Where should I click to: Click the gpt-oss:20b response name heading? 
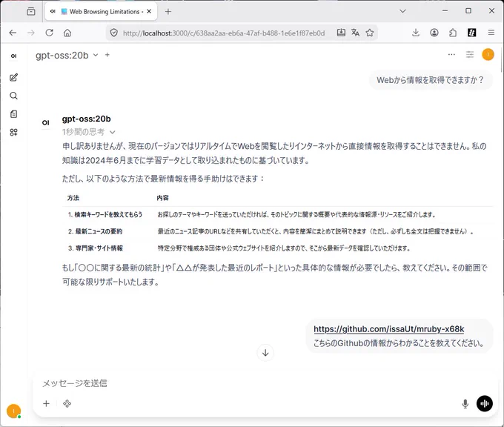(86, 119)
